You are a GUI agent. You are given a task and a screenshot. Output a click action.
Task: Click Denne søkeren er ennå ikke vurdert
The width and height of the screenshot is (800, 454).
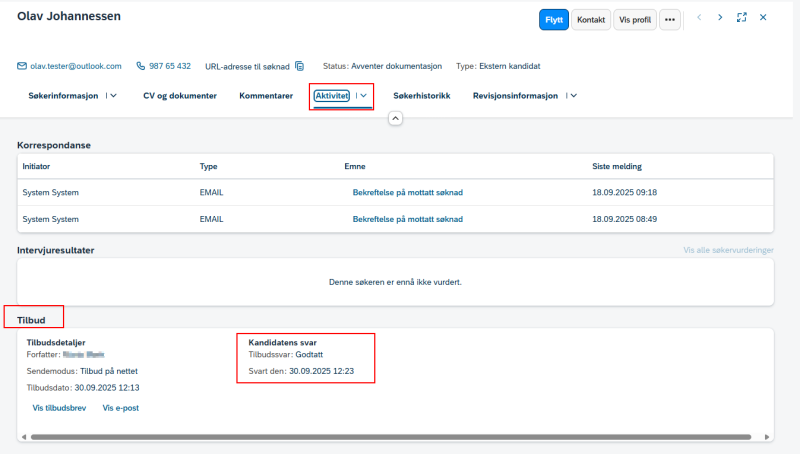pos(395,282)
